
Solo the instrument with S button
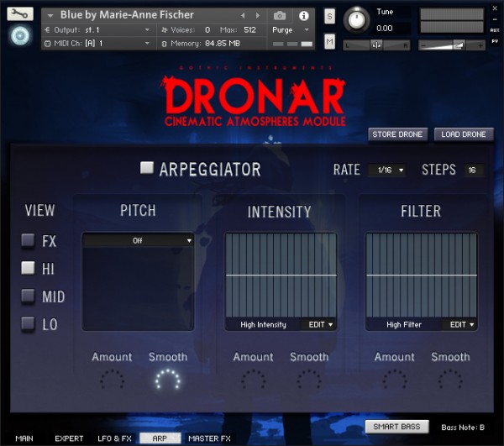coord(329,16)
